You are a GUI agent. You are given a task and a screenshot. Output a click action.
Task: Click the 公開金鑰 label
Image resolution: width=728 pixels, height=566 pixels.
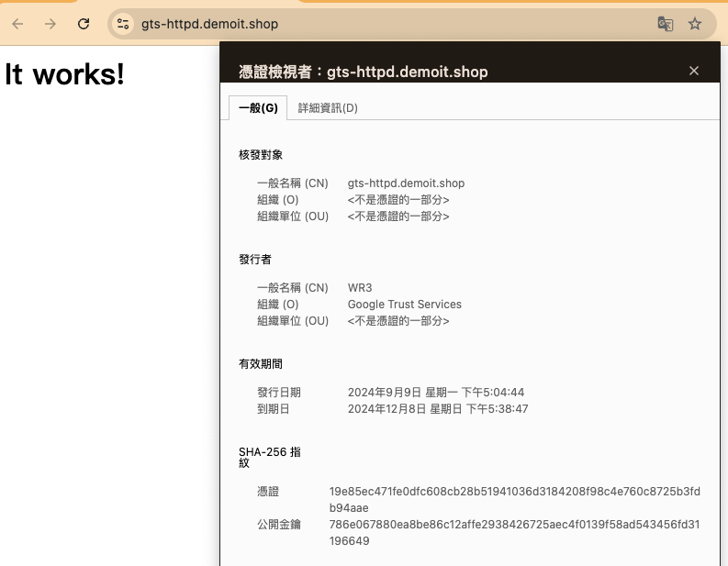[x=279, y=525]
